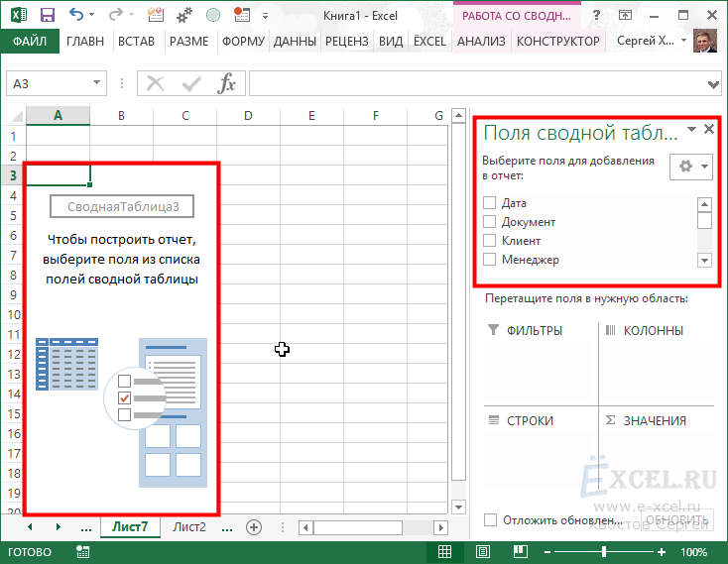The image size is (728, 564).
Task: Click the insert function fx icon
Action: pos(226,83)
